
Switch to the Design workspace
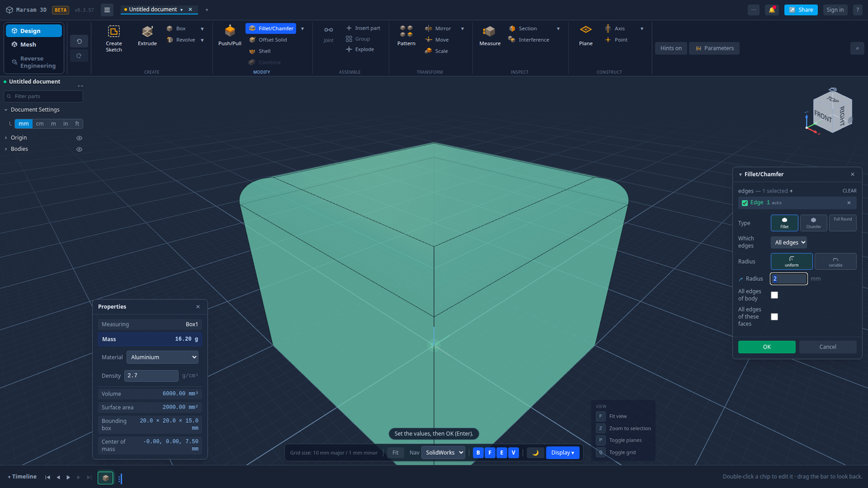(34, 31)
